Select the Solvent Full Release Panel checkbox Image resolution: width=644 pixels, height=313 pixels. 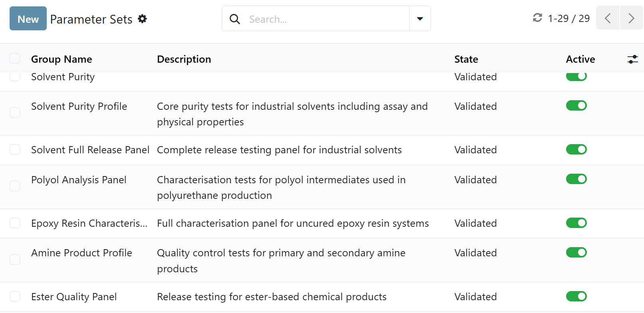(x=15, y=150)
